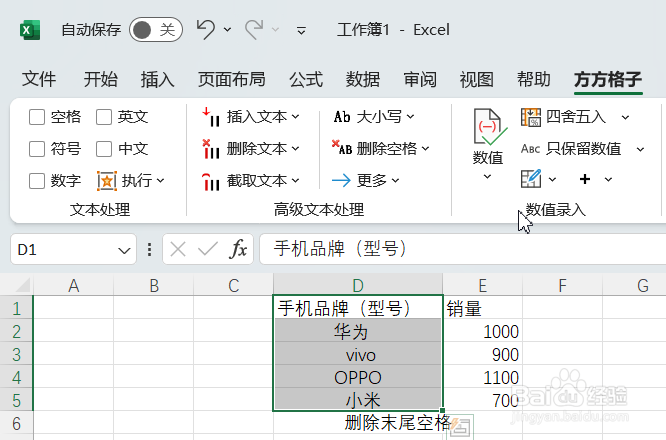Click the 删除文本 icon

coord(211,149)
